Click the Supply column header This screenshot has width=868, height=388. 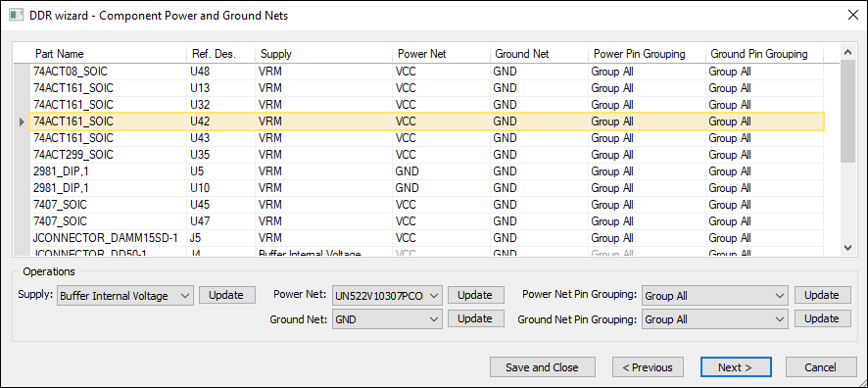(324, 54)
